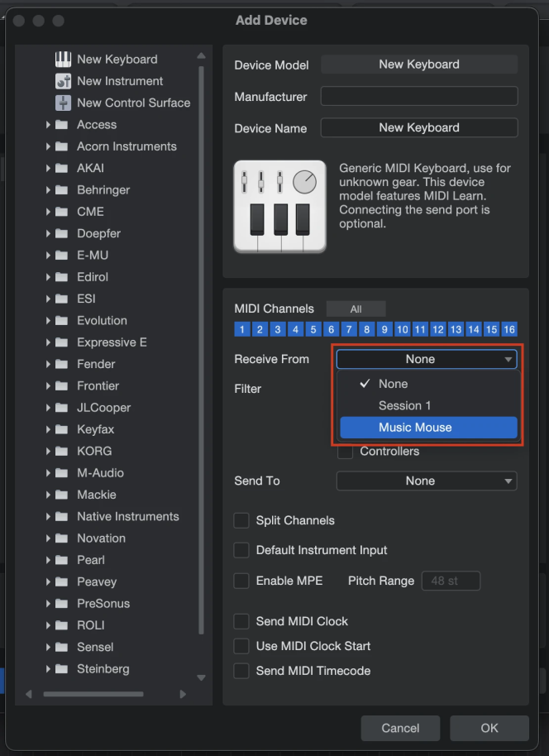Select the New Control Surface icon

coord(63,103)
